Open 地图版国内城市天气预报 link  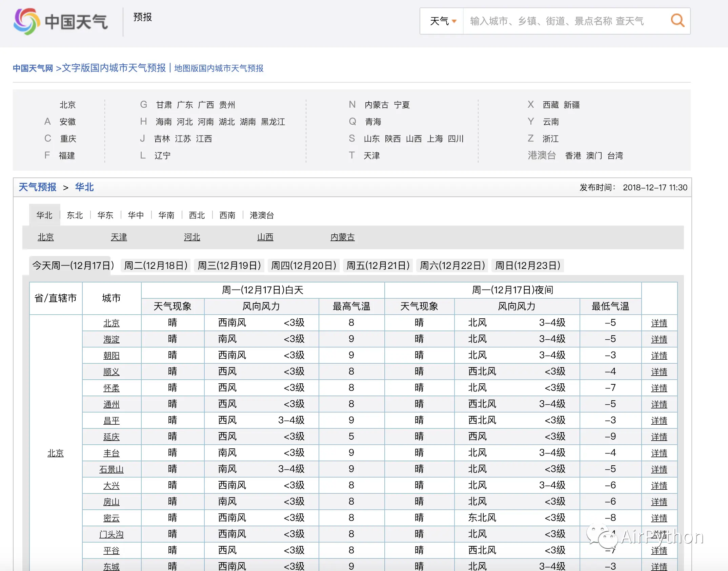coord(219,68)
